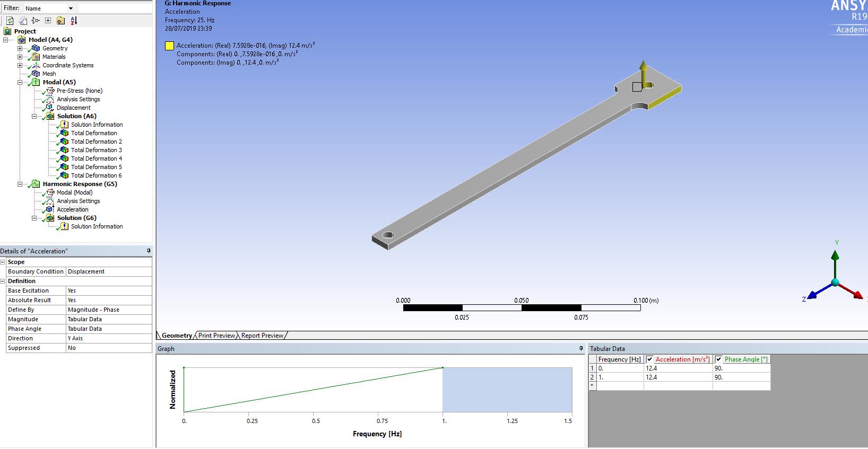Click the expand all plus icon in tree toolbar

(48, 21)
